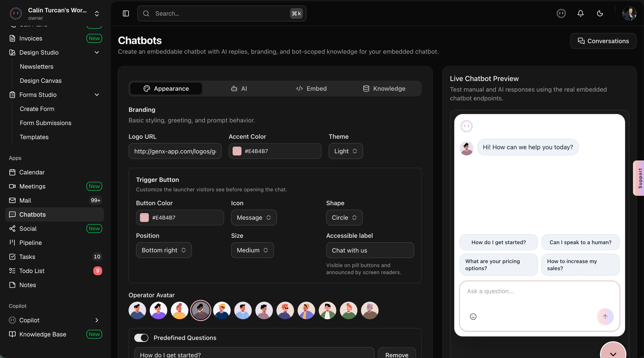Collapse the Forms Studio section chevron
The width and height of the screenshot is (644, 358).
point(97,95)
